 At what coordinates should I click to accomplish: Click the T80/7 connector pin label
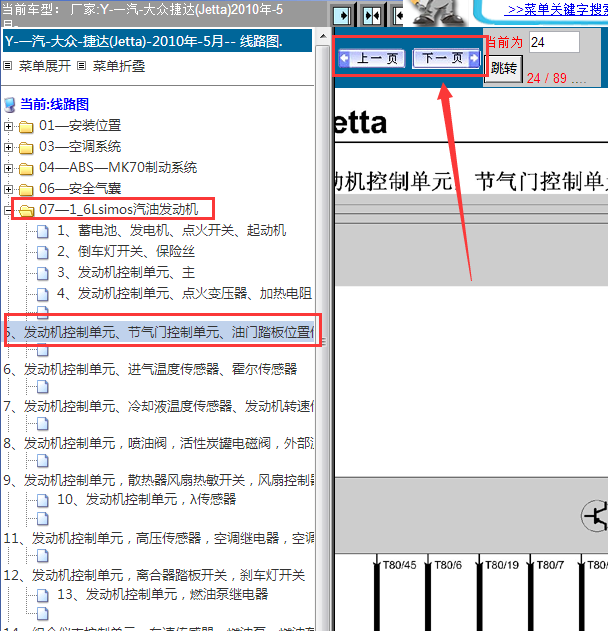[550, 565]
